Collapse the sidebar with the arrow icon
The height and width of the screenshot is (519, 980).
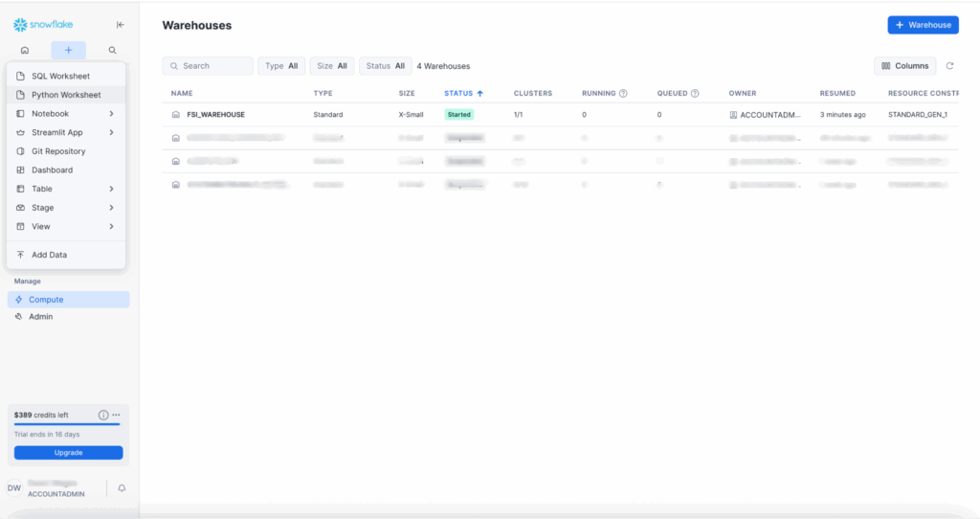click(x=120, y=25)
